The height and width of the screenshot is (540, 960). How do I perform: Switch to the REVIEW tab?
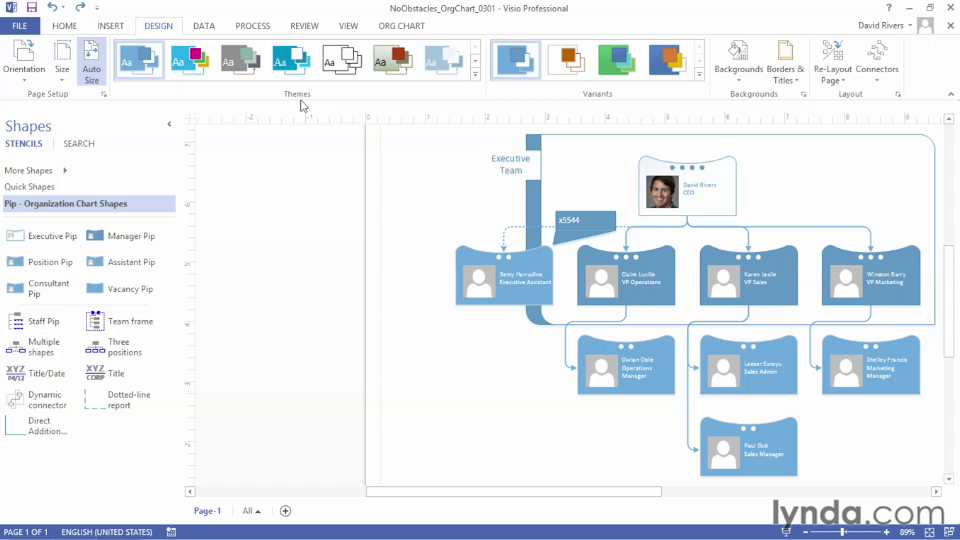pyautogui.click(x=304, y=26)
